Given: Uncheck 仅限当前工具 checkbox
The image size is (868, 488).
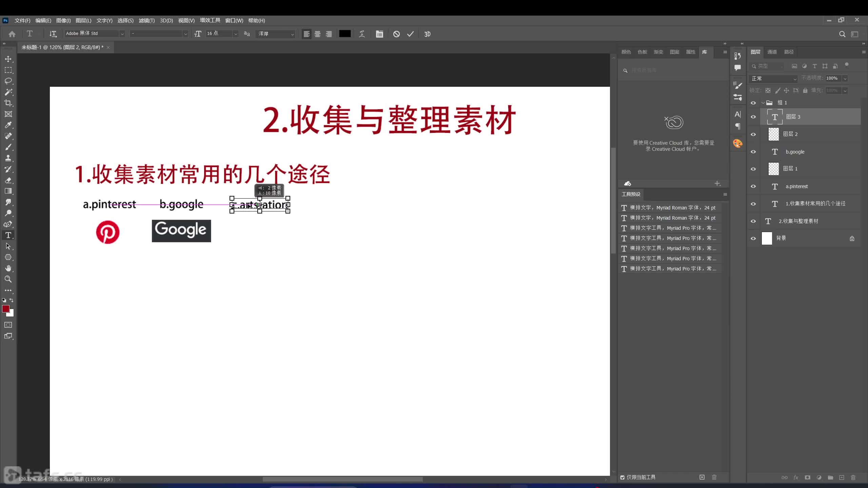Looking at the screenshot, I should [623, 477].
